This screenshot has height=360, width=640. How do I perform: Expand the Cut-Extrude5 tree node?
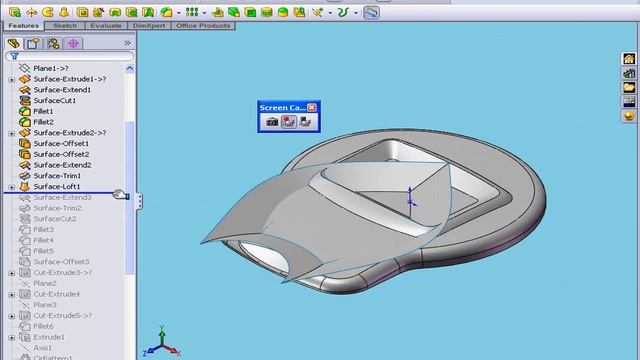click(x=11, y=316)
